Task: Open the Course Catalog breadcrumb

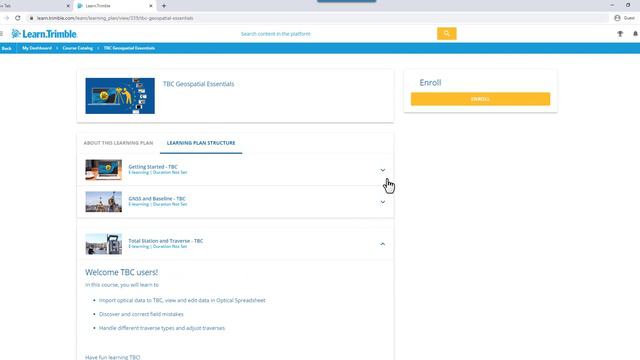Action: coord(78,48)
